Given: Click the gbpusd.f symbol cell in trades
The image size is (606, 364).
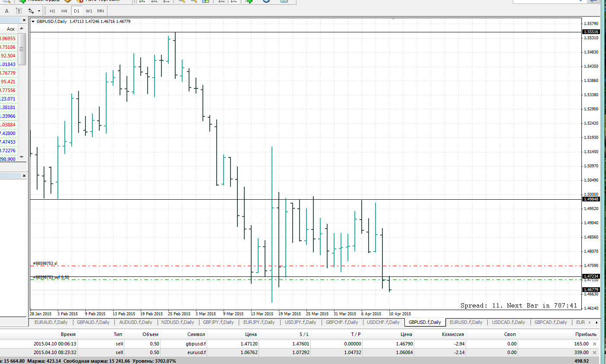Looking at the screenshot, I should (x=196, y=344).
